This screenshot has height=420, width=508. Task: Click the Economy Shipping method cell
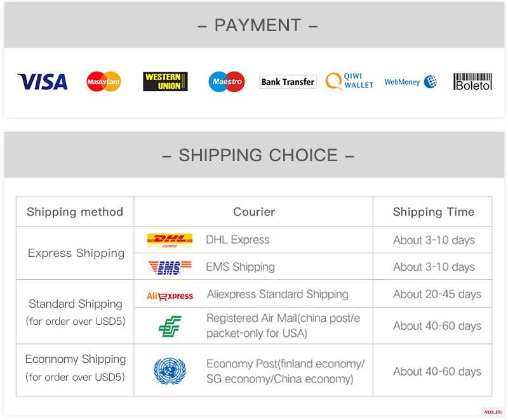[x=75, y=370]
